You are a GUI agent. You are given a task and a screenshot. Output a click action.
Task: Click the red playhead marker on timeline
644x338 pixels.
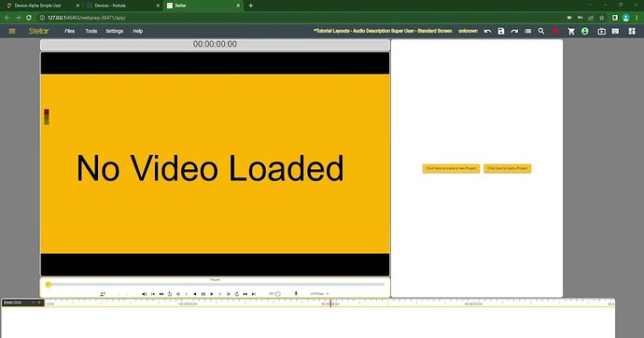[x=330, y=303]
